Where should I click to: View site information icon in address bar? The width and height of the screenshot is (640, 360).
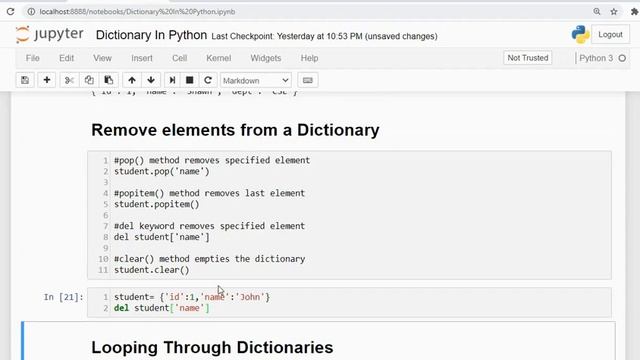31,11
